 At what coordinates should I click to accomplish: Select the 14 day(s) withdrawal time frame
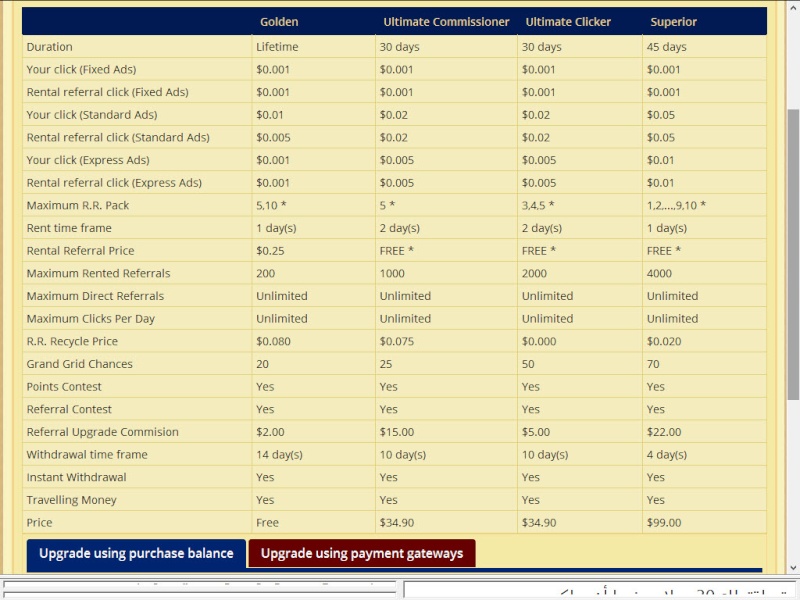(279, 455)
